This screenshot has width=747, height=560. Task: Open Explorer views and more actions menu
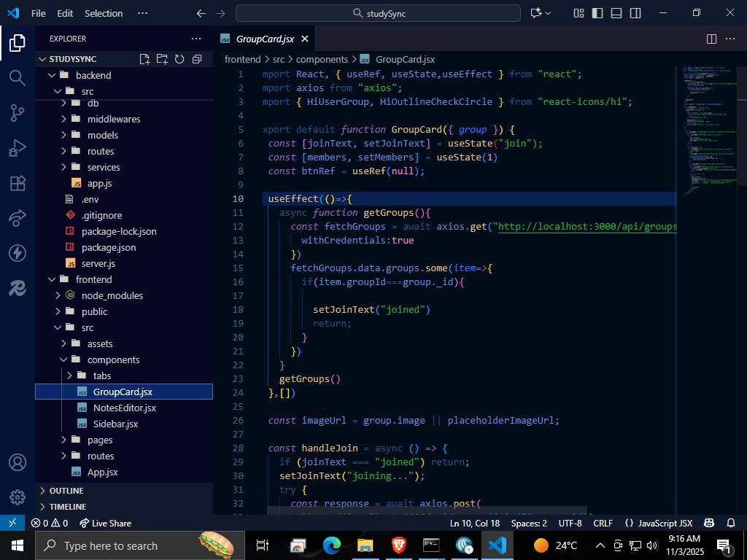[x=196, y=39]
